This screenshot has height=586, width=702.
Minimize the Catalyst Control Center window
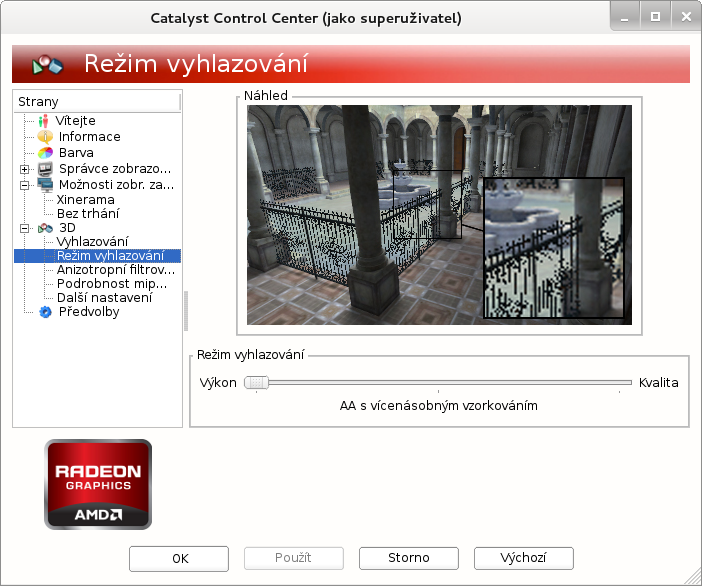point(625,17)
